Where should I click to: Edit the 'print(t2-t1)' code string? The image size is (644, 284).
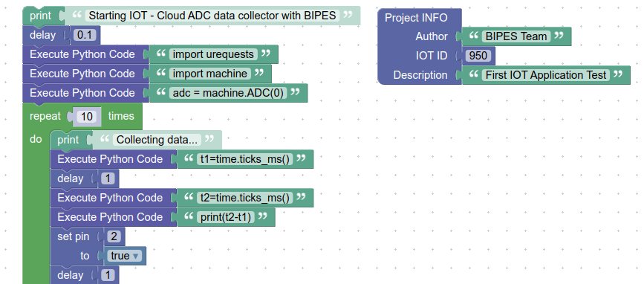pyautogui.click(x=226, y=217)
